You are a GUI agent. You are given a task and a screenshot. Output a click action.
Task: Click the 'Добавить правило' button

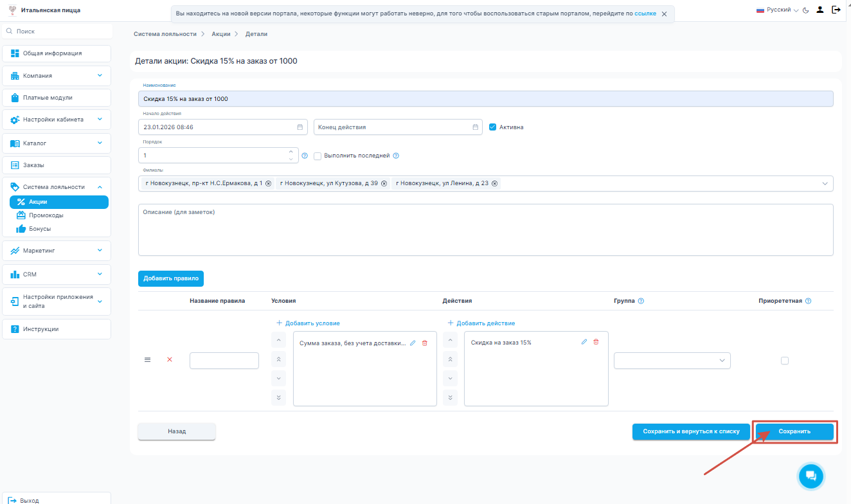tap(171, 278)
